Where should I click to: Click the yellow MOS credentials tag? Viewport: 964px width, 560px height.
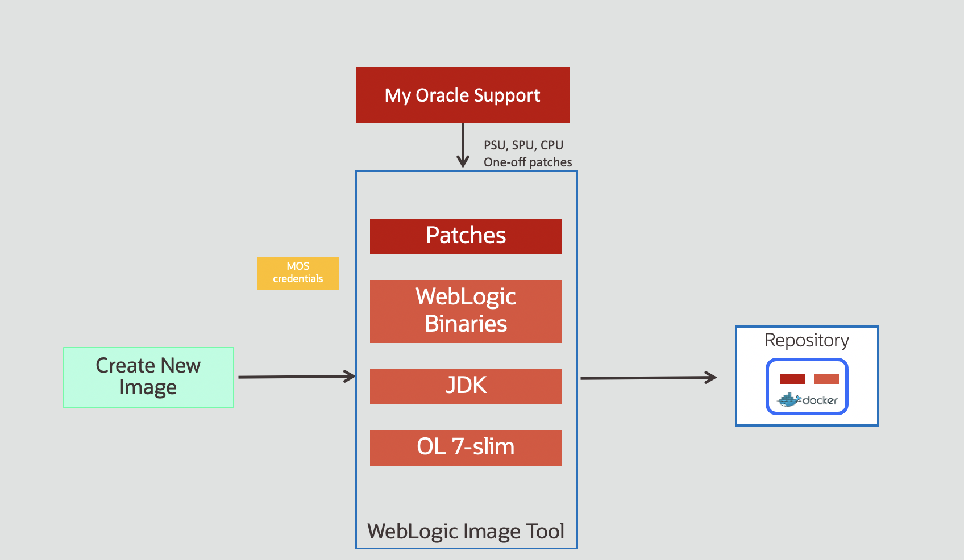click(298, 273)
